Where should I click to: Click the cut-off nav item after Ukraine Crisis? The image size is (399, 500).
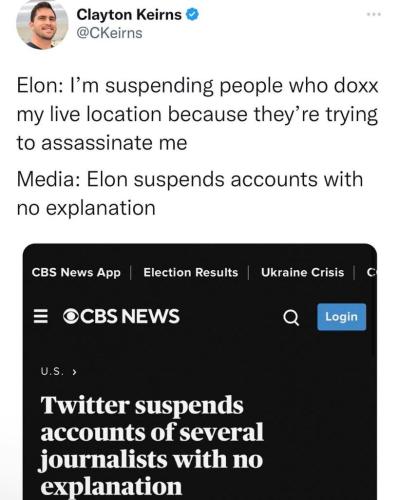coord(371,272)
